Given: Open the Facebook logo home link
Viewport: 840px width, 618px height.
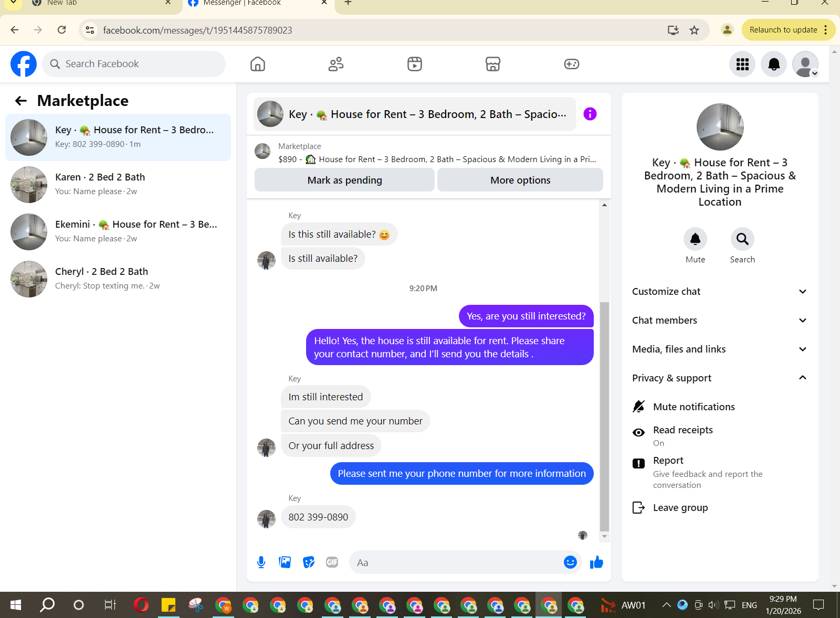Looking at the screenshot, I should (x=24, y=64).
